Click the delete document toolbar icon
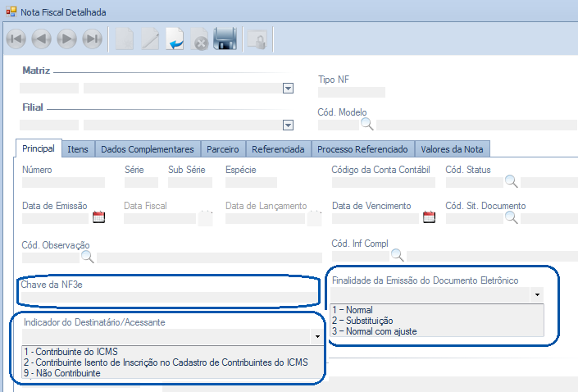The image size is (578, 392). pos(199,39)
